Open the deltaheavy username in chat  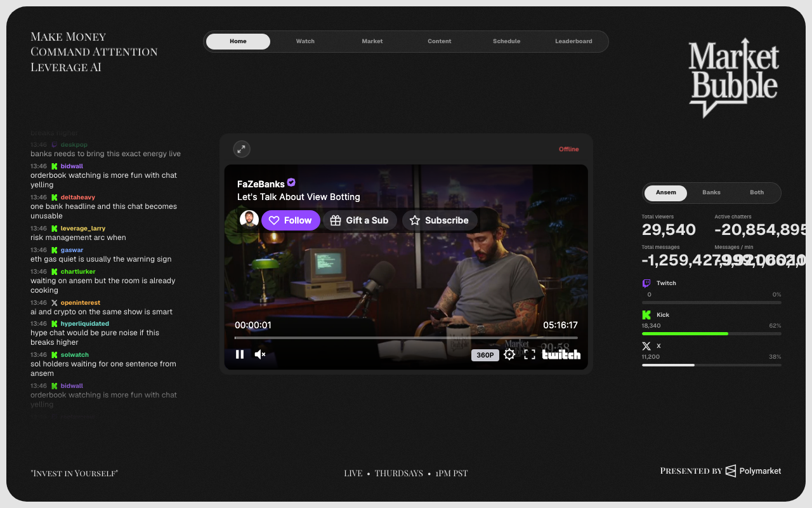(78, 197)
